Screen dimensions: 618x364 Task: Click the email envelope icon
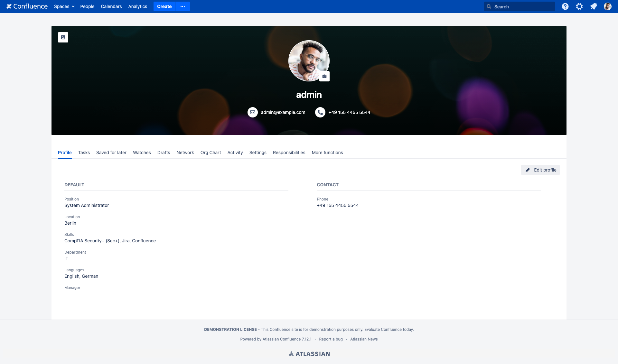pos(253,112)
